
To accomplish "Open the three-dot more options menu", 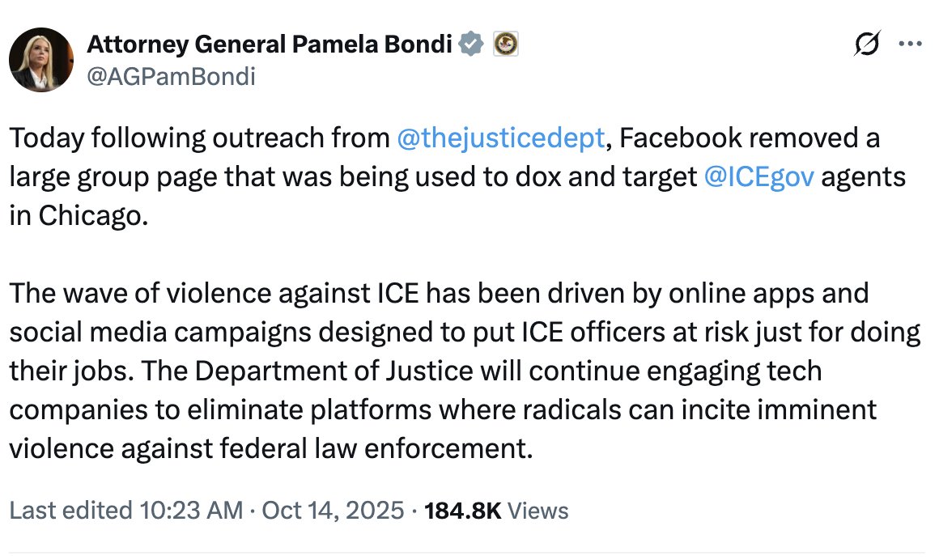I will click(x=911, y=46).
